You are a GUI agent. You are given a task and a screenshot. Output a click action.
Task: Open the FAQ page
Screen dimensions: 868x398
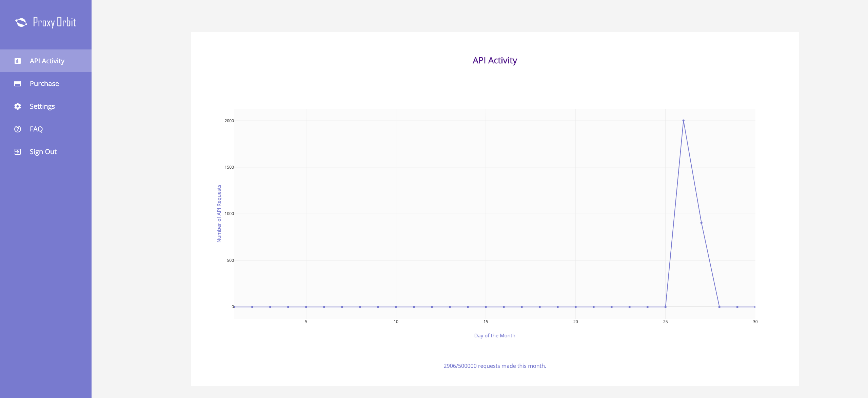coord(46,129)
